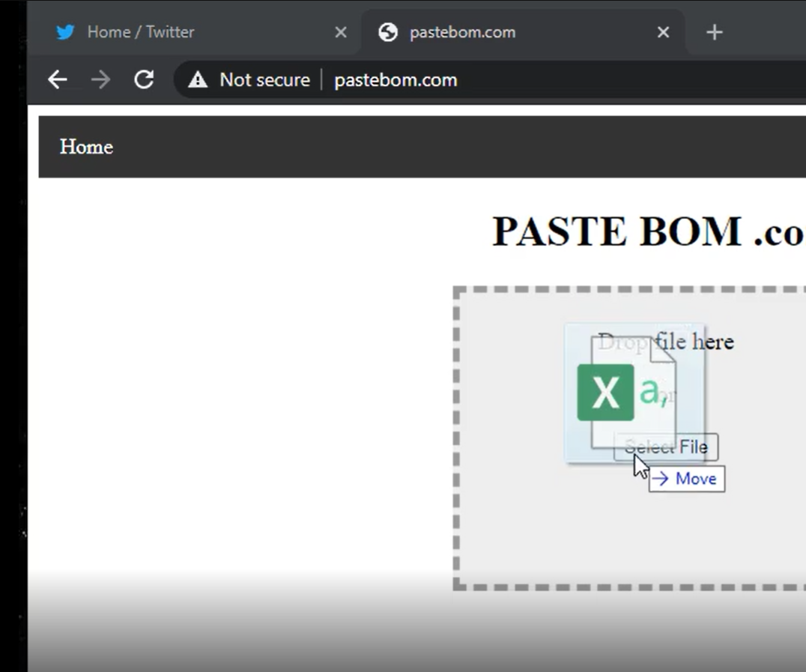Viewport: 806px width, 672px height.
Task: Open a new browser tab with the plus icon
Action: (714, 31)
